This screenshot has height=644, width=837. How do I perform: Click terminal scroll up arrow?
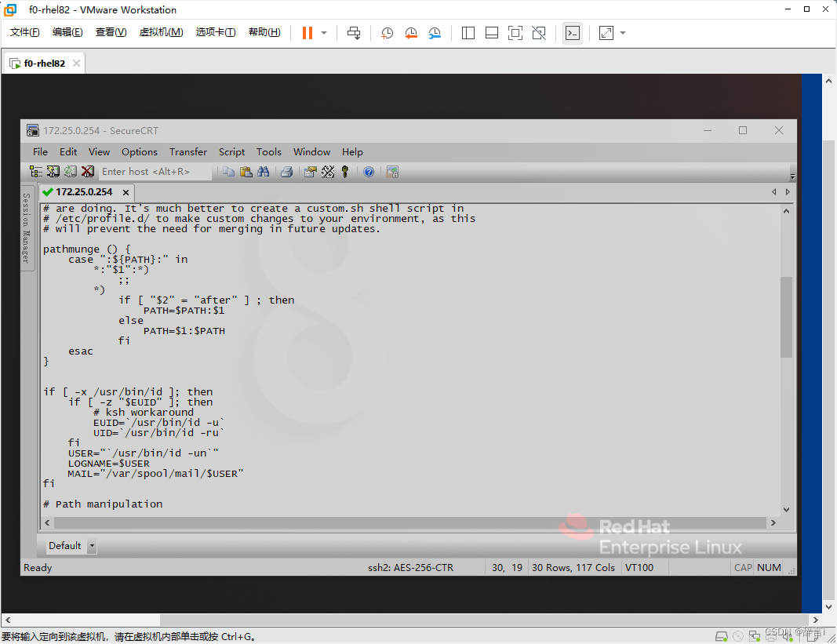(786, 211)
